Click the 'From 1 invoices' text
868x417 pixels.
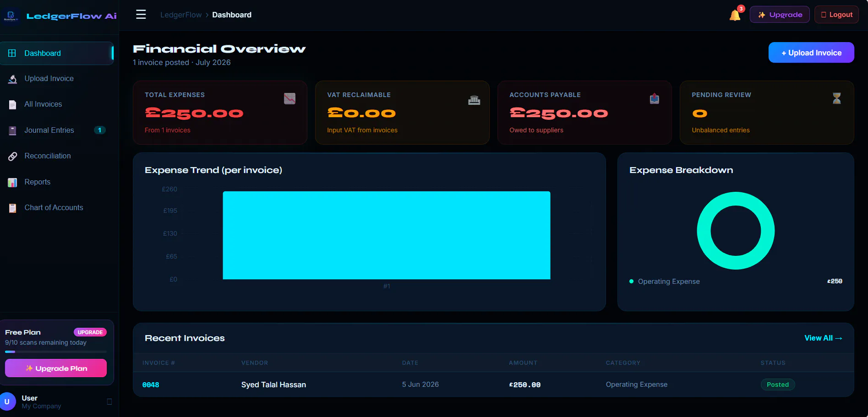coord(168,130)
